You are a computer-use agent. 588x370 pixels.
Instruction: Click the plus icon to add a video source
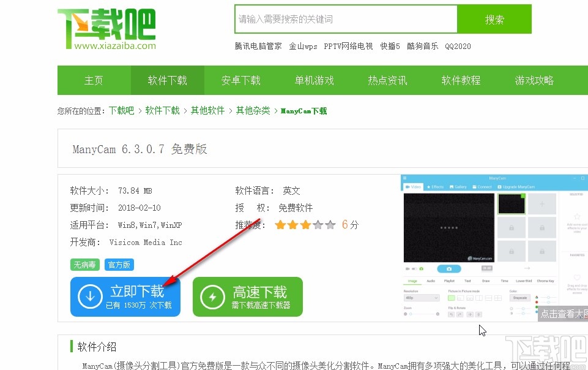541,204
